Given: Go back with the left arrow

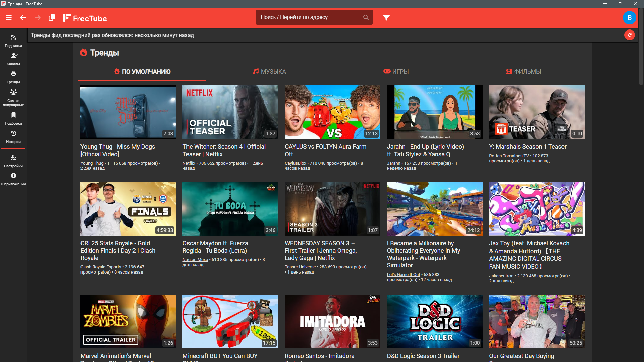Looking at the screenshot, I should 23,18.
